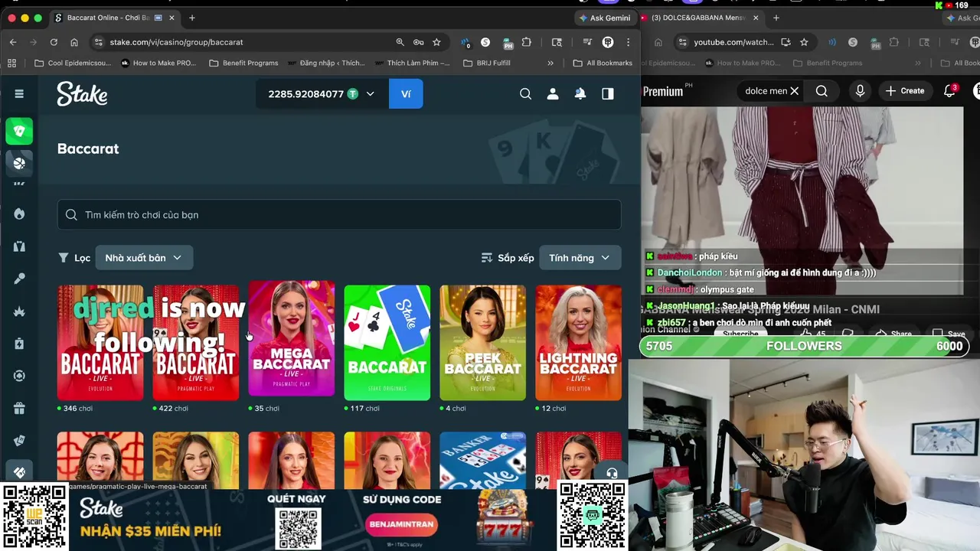Open Đăng nhập ‹ Thích bookmark
The width and height of the screenshot is (980, 551).
click(326, 63)
